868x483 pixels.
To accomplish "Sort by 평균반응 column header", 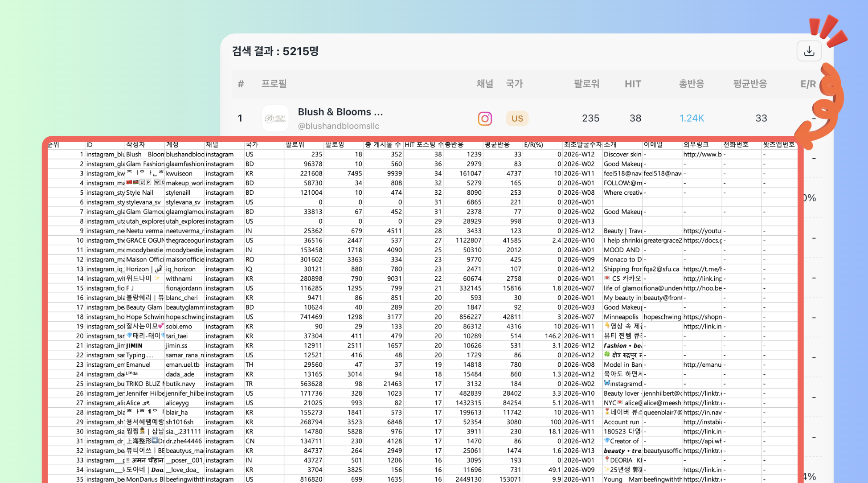I will [750, 84].
